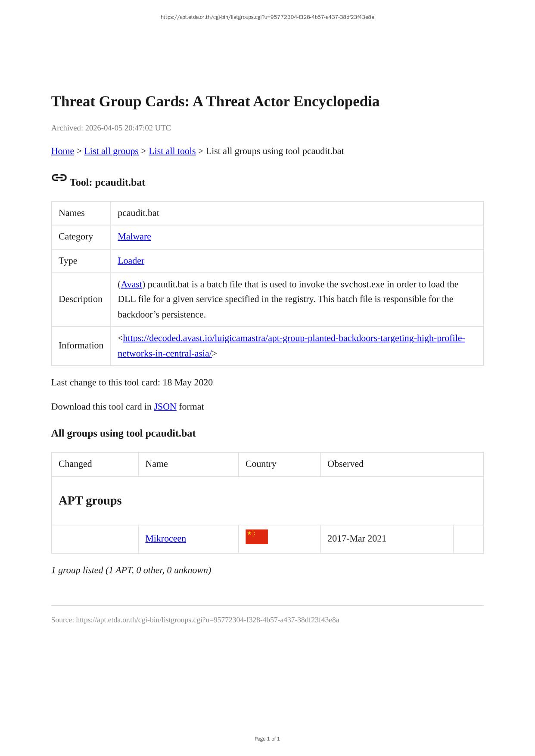Click the China flag icon
535x756 pixels.
[257, 537]
